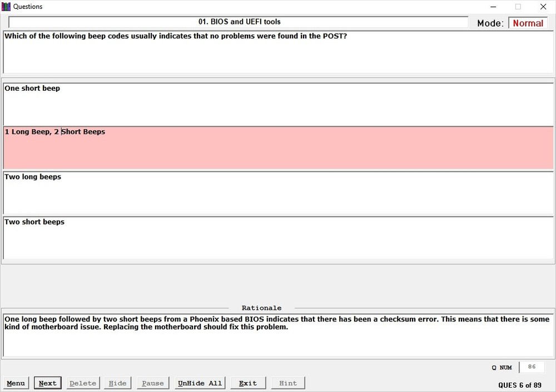Open the Menu button
556x392 pixels.
tap(16, 383)
